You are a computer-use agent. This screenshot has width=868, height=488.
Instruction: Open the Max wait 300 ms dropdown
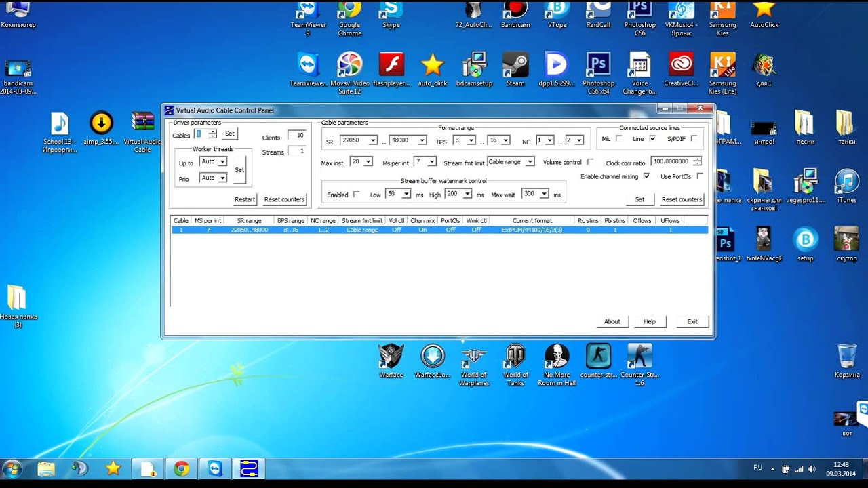coord(544,194)
